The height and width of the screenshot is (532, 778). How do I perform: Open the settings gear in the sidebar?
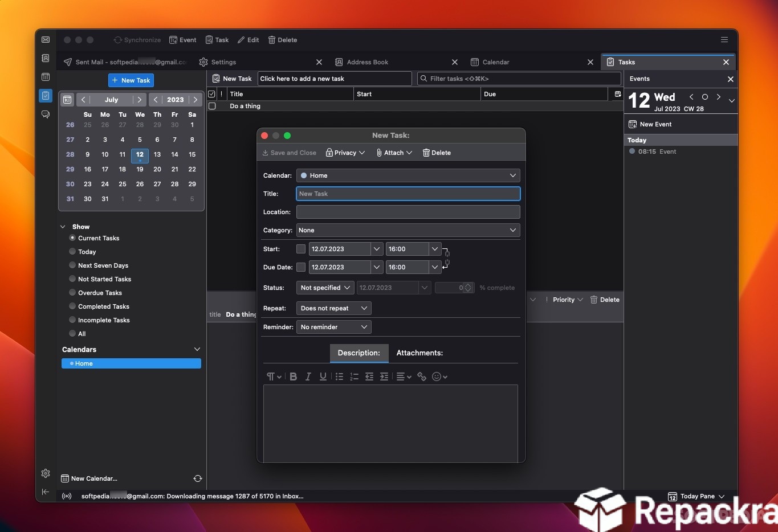(x=46, y=473)
